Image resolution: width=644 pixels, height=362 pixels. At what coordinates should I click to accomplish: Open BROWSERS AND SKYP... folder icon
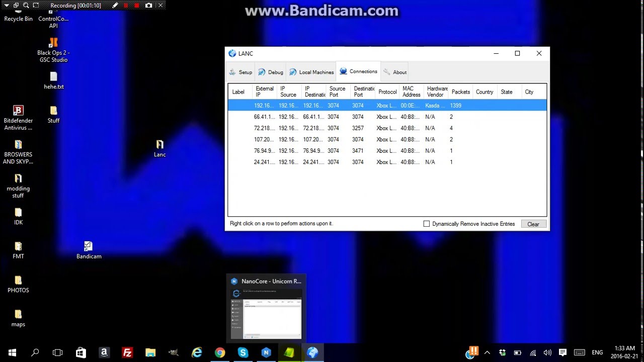click(18, 152)
